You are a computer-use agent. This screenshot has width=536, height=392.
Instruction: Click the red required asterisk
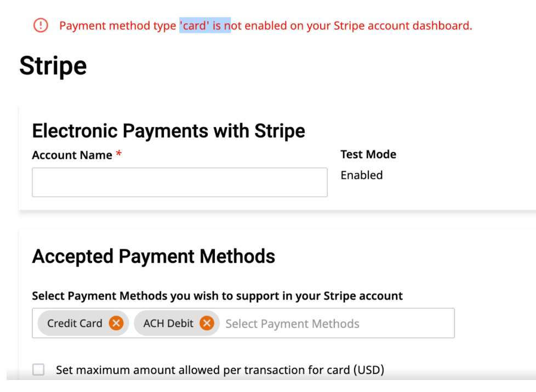(118, 155)
